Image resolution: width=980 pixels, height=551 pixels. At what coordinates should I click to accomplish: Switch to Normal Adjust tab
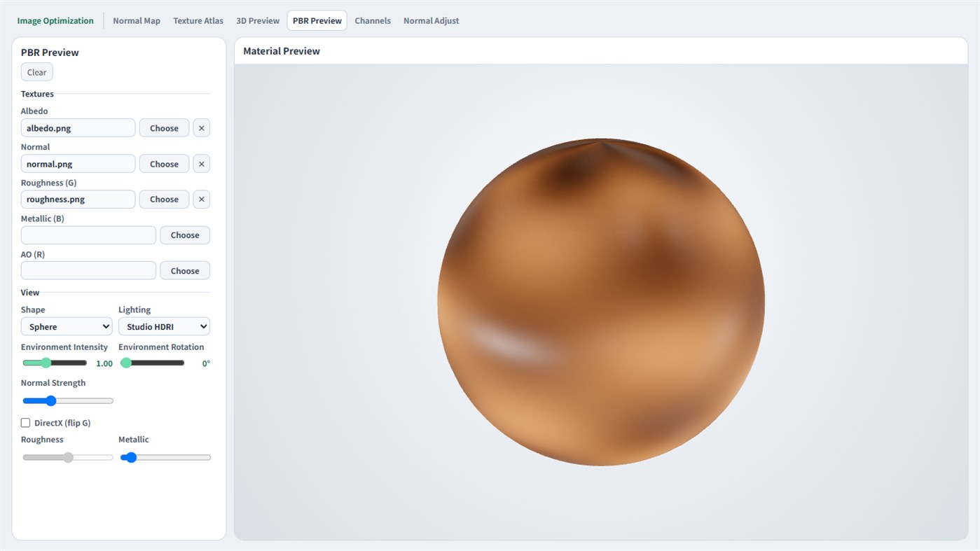[432, 21]
